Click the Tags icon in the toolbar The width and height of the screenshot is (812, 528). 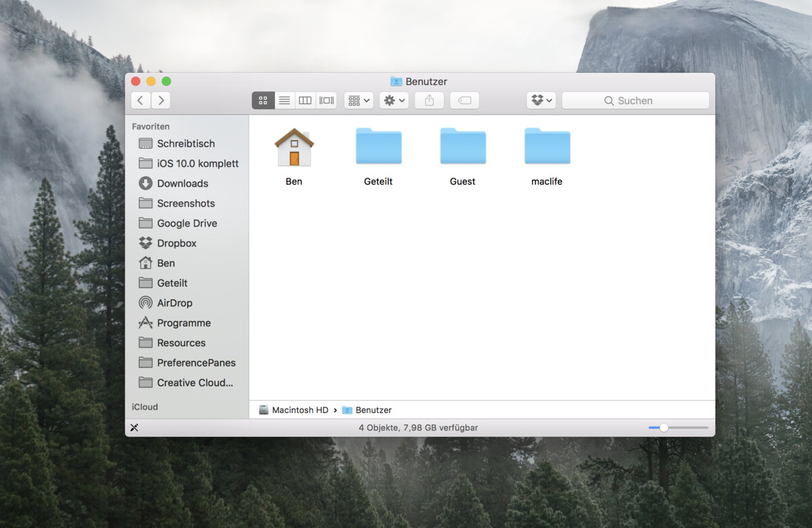coord(464,100)
